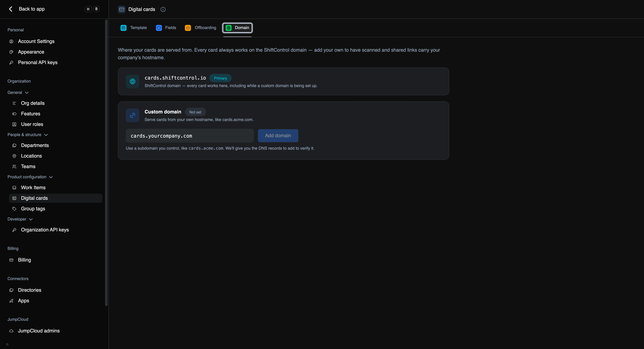Click the "cards.shiftcontrol.io" domain text
Viewport: 644px width, 349px height.
[175, 78]
